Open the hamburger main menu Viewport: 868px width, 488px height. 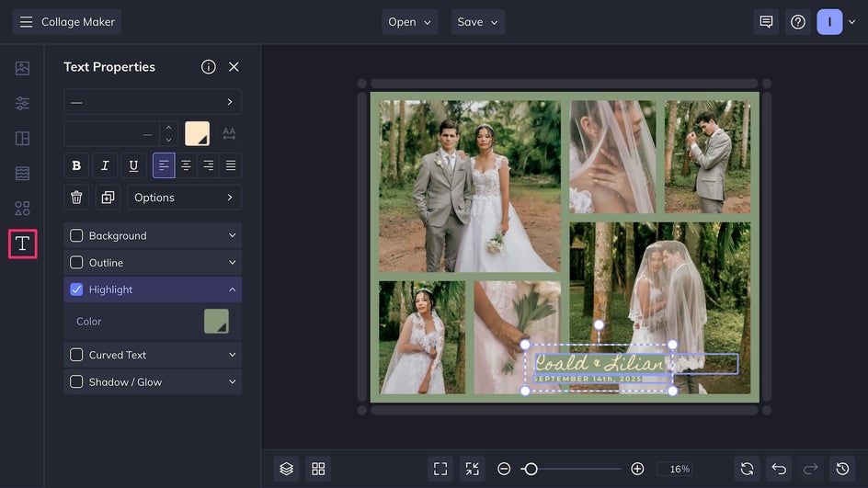pyautogui.click(x=26, y=22)
